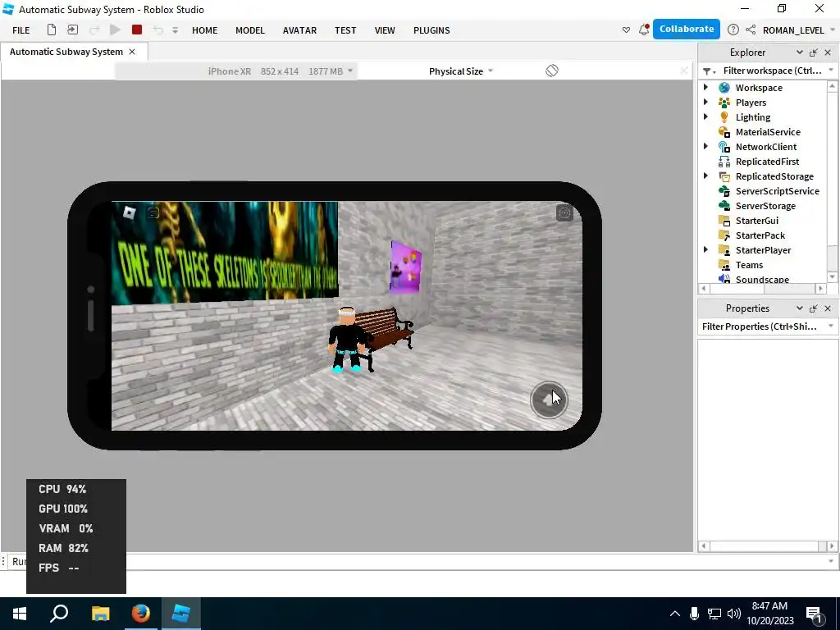Open the Properties panel options chevron
840x630 pixels.
pos(799,308)
